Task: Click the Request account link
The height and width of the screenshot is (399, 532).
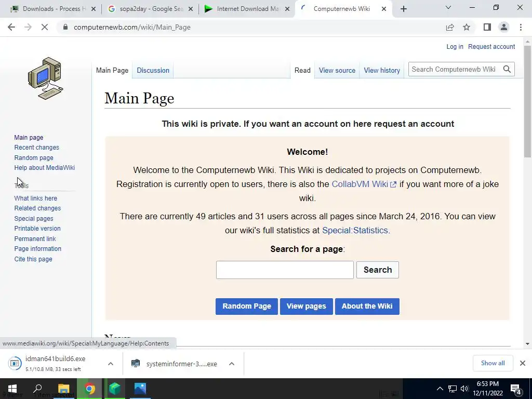Action: click(x=491, y=46)
